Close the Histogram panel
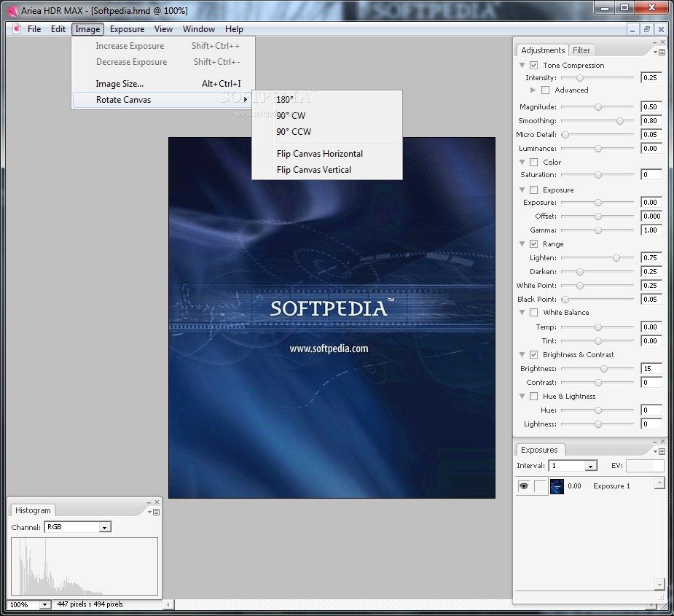The height and width of the screenshot is (616, 674). click(x=157, y=502)
